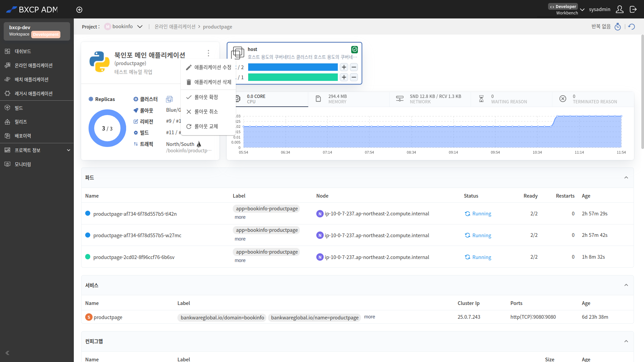Open 빌드 in the sidebar
The height and width of the screenshot is (362, 644).
(37, 108)
